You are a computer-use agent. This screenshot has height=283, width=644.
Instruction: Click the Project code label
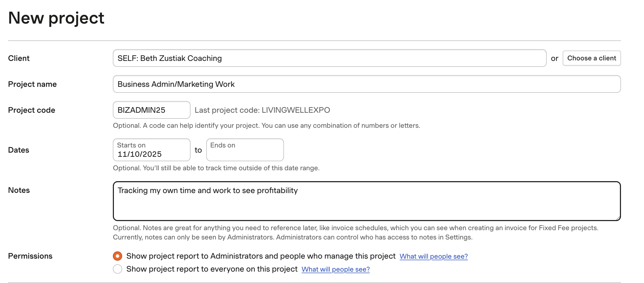(32, 110)
